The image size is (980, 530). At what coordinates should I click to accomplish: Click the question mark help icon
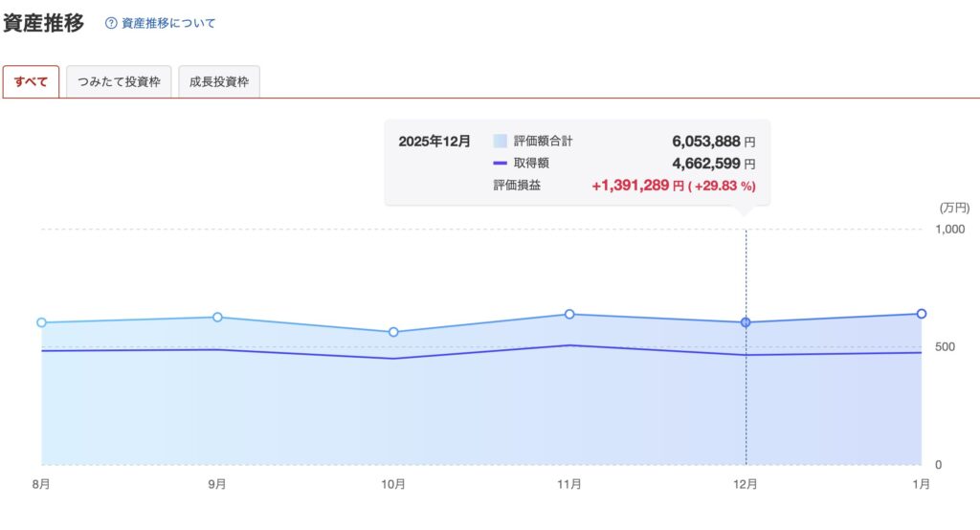point(111,23)
